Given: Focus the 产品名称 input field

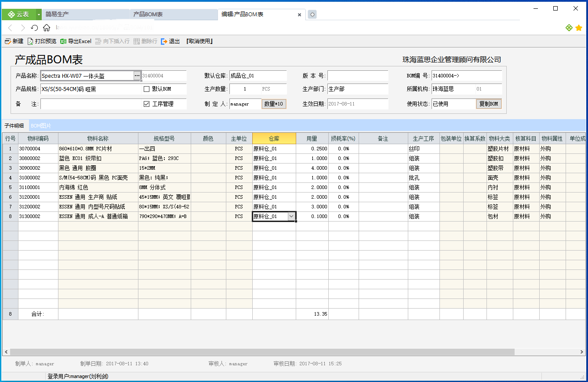Looking at the screenshot, I should (87, 76).
